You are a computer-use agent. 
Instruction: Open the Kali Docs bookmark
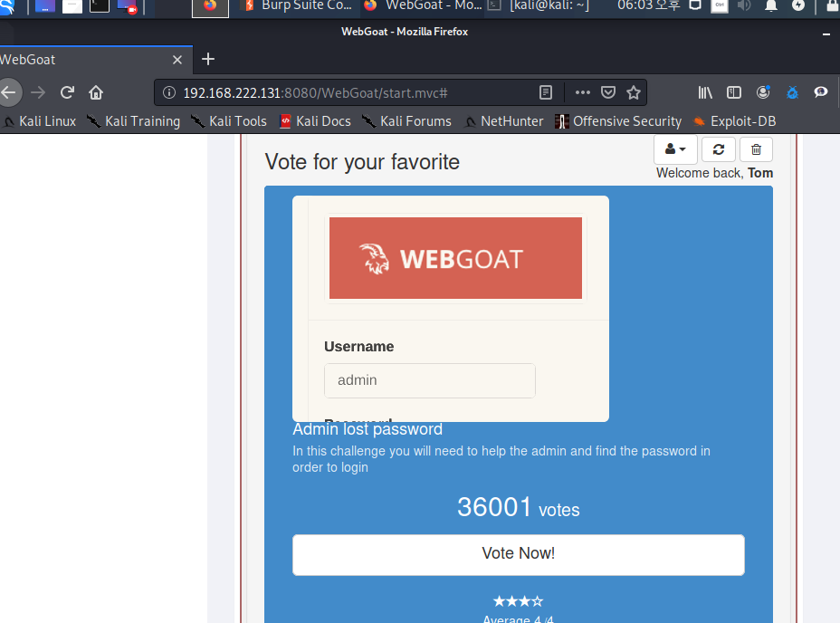[316, 121]
